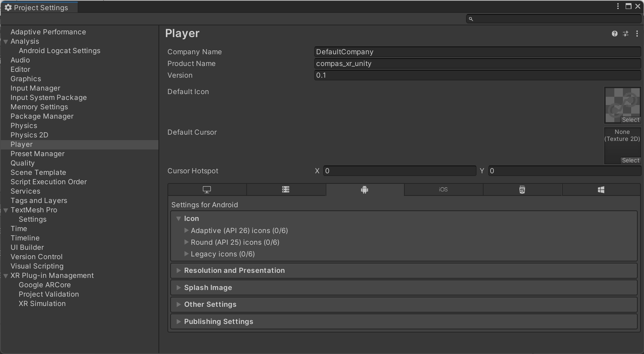This screenshot has width=644, height=354.
Task: Collapse the XR Plug-in Management tree arrow
Action: click(x=6, y=276)
